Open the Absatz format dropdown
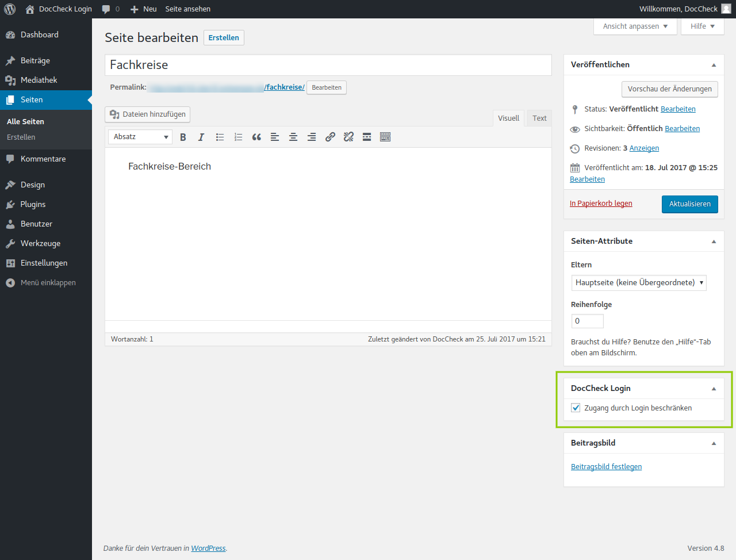 (x=140, y=137)
